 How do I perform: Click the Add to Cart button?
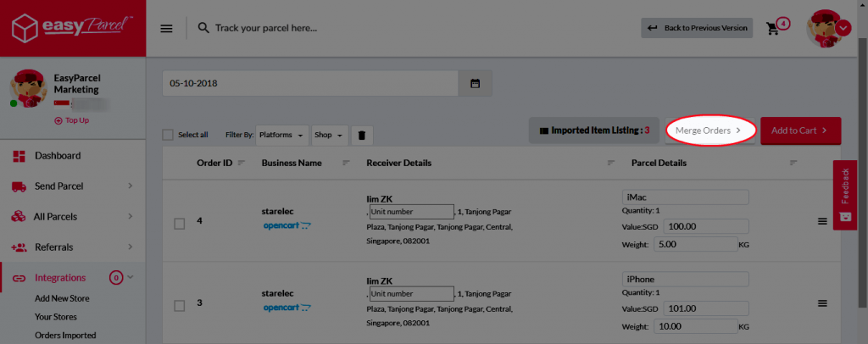pos(801,130)
